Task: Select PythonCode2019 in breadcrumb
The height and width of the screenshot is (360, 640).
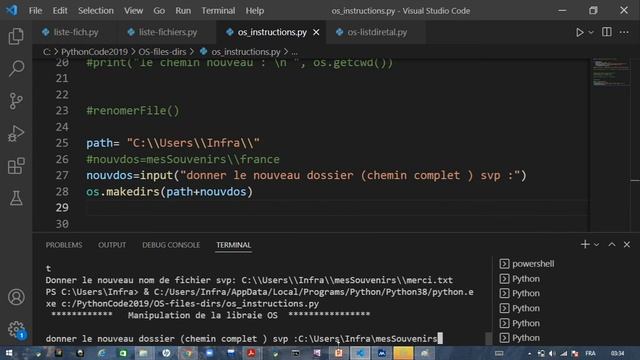Action: click(x=94, y=52)
